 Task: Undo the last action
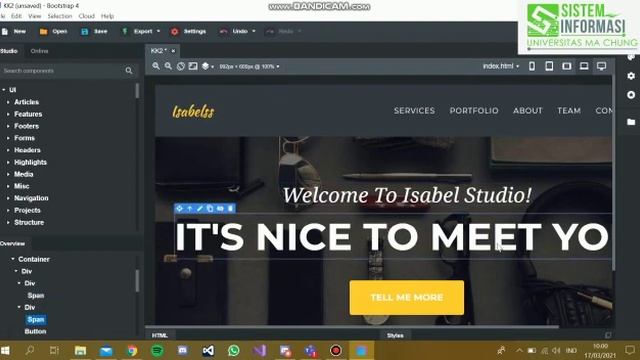click(234, 31)
